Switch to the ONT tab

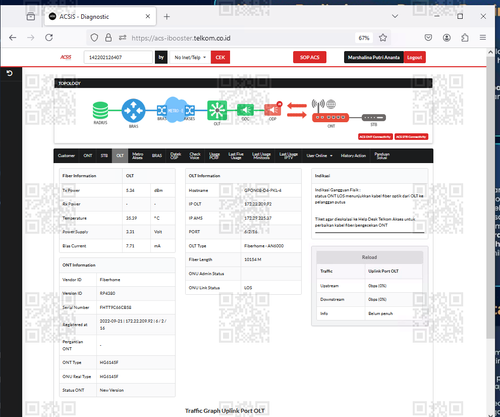(x=88, y=156)
